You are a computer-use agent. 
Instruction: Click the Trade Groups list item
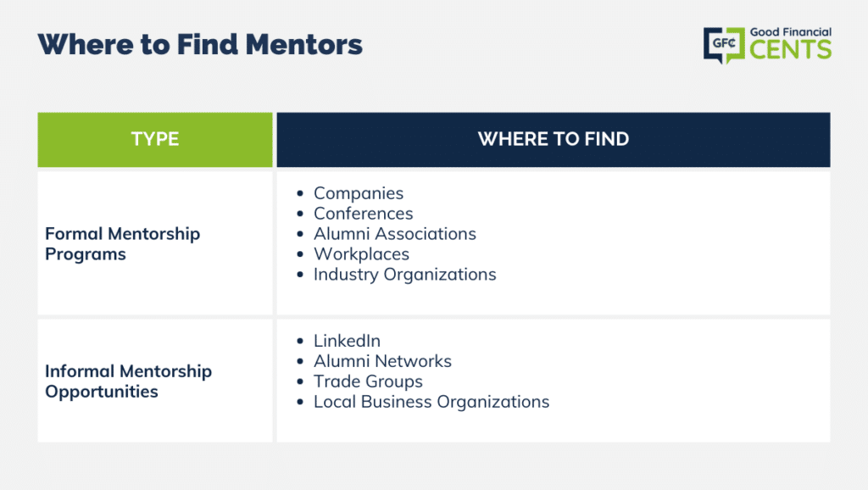click(368, 381)
